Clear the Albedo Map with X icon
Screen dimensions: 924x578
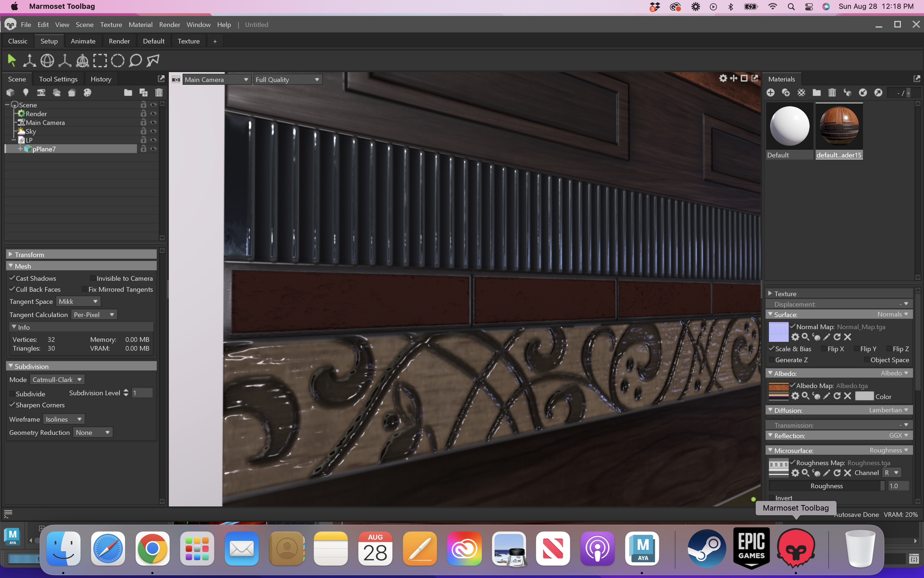848,396
